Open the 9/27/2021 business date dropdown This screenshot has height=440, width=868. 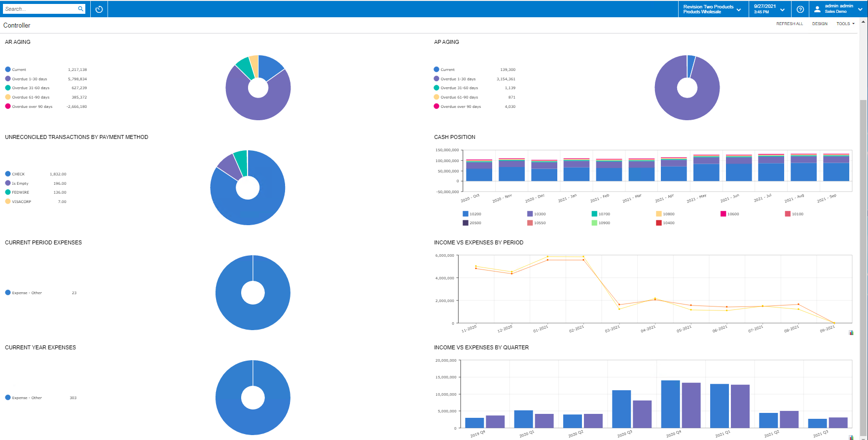(x=769, y=9)
